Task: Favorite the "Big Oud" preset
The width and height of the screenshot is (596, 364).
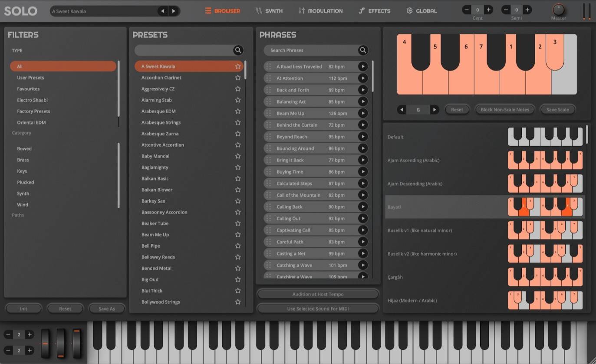Action: click(237, 279)
